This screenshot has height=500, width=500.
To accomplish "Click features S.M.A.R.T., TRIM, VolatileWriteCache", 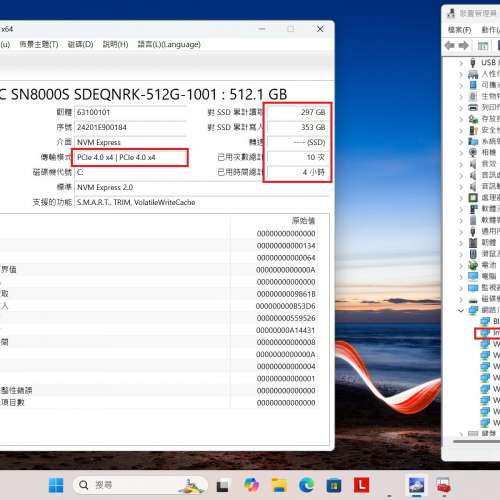I will coord(136,202).
